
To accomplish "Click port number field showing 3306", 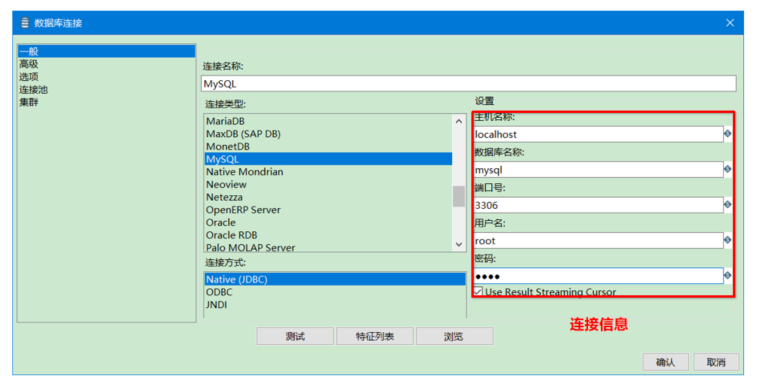I will point(598,205).
